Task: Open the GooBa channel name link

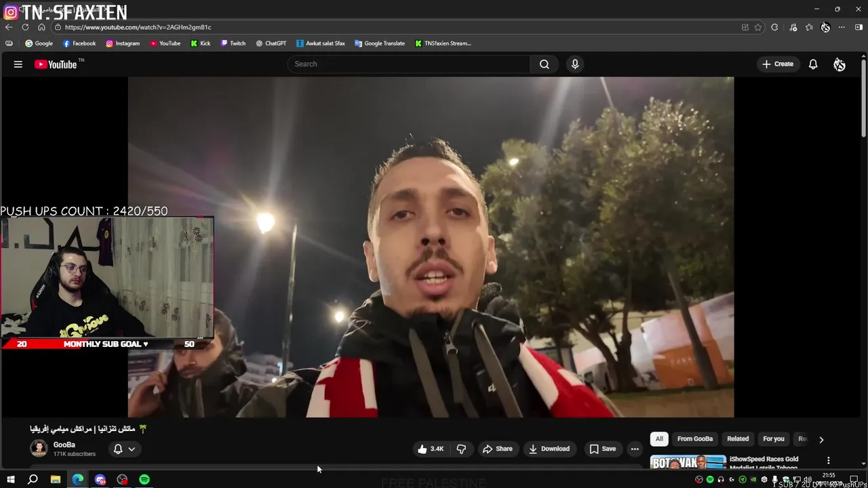Action: tap(64, 445)
